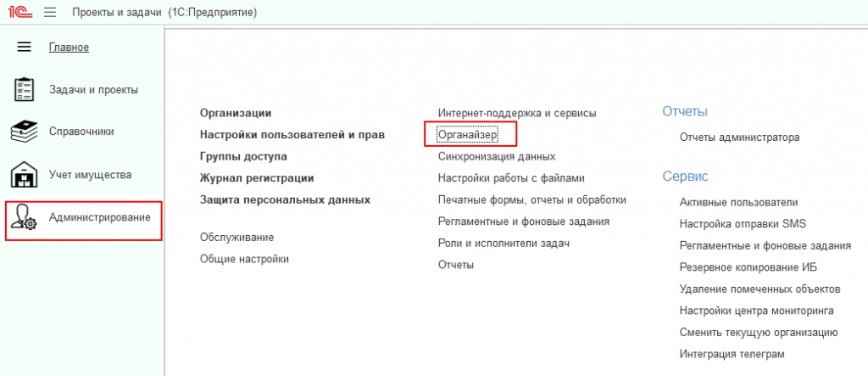Open the main menu next to 1C logo
The width and height of the screenshot is (868, 376).
point(50,12)
